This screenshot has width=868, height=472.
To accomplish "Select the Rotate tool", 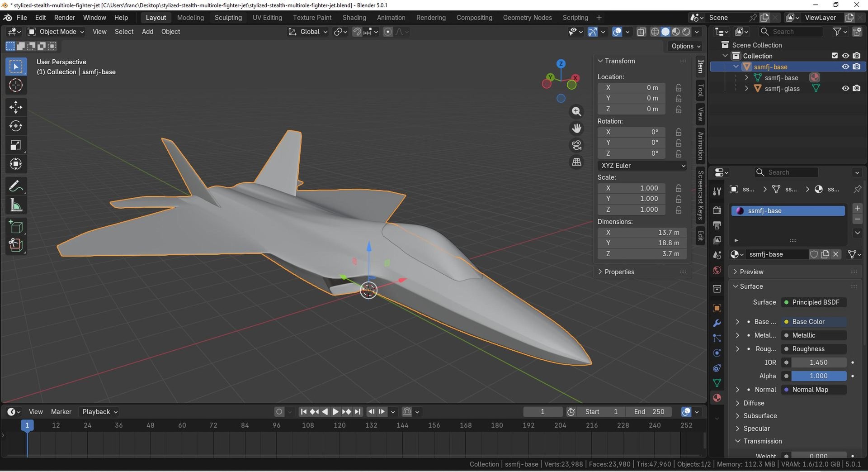I will 16,126.
